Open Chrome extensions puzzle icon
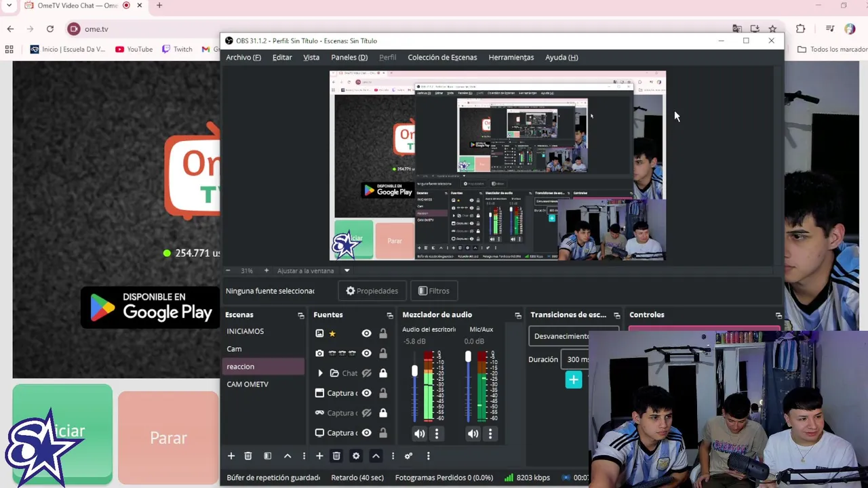The width and height of the screenshot is (868, 488). point(800,28)
